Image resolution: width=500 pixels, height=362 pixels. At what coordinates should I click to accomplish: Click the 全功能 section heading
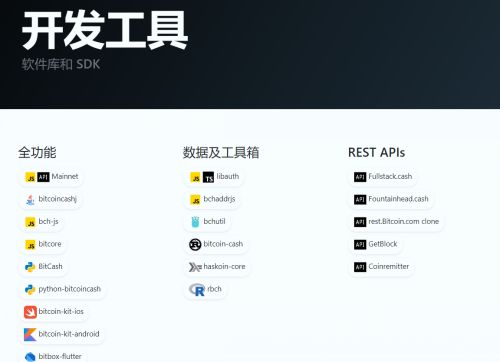37,153
